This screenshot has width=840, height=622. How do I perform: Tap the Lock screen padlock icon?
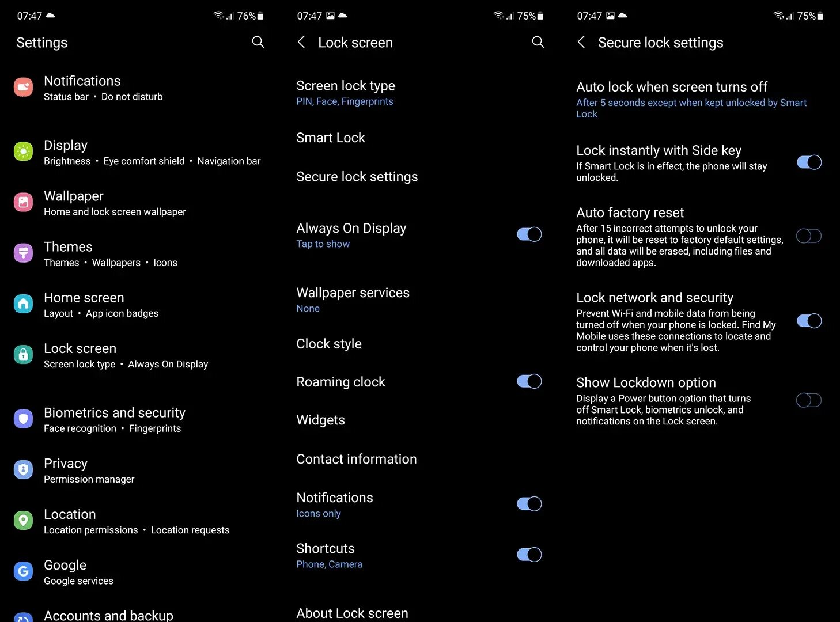[x=23, y=355]
